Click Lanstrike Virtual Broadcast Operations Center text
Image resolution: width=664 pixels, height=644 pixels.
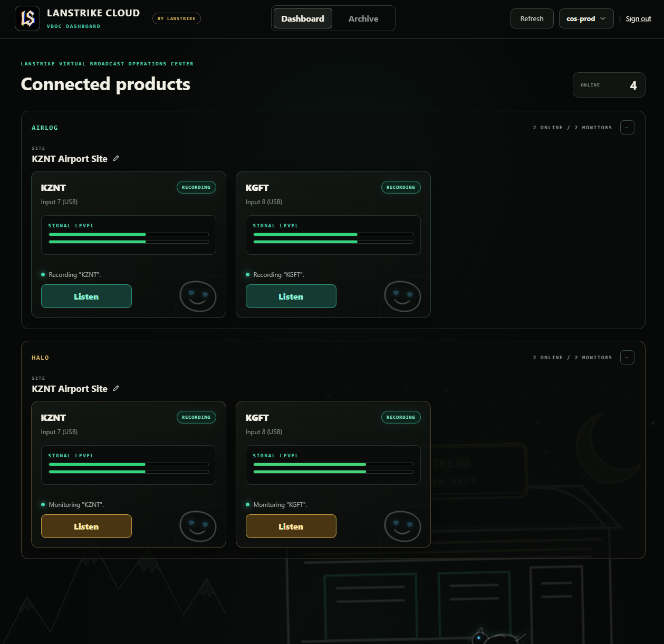107,64
